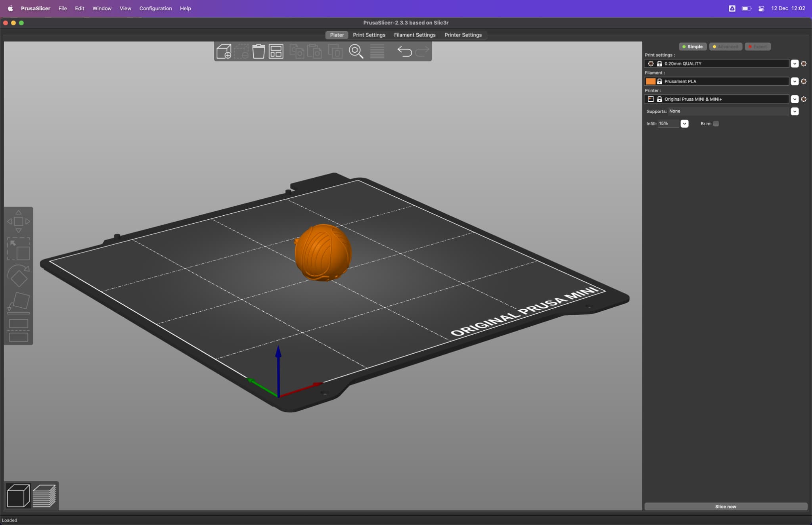This screenshot has width=812, height=525.
Task: Click the Add instance icon
Action: (335, 52)
